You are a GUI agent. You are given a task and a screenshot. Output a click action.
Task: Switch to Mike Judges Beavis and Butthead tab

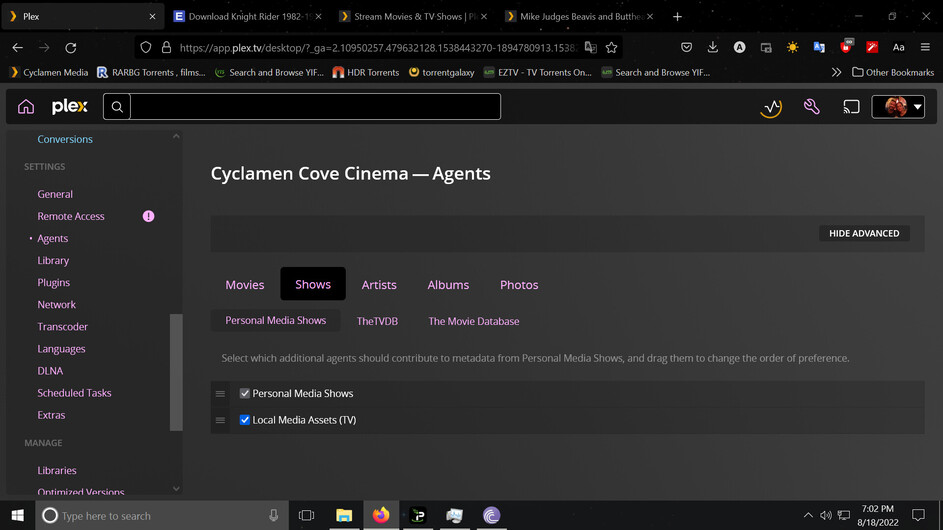pos(579,17)
